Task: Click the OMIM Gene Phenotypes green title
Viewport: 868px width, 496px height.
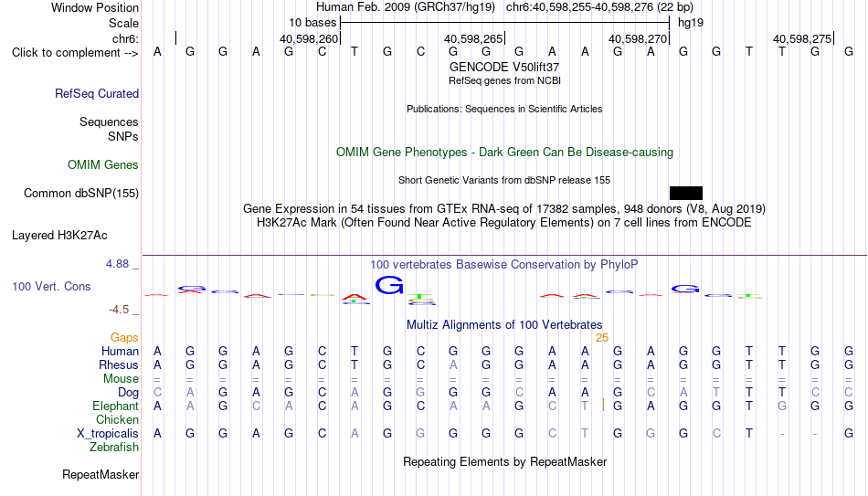Action: click(x=504, y=153)
